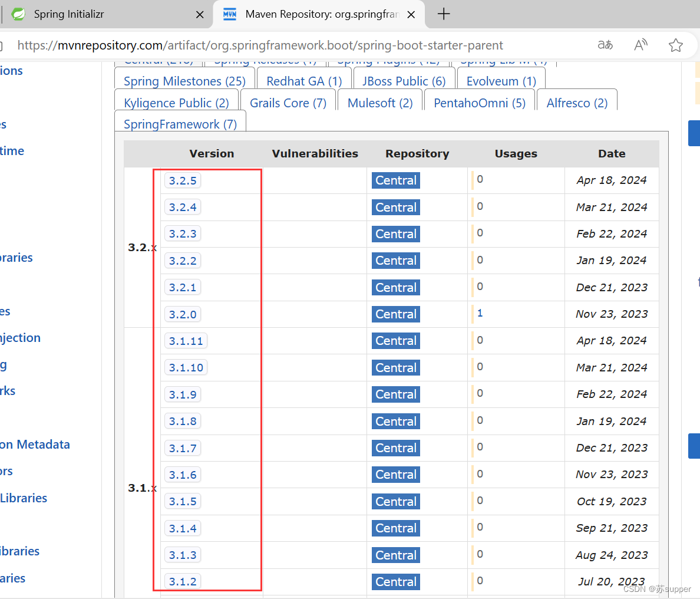The height and width of the screenshot is (599, 700).
Task: Open version 3.1.5 link
Action: 183,501
